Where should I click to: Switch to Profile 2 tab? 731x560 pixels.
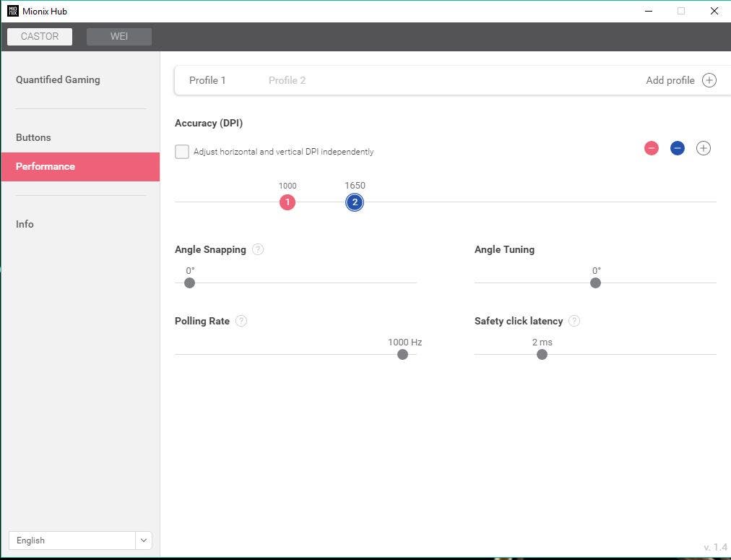click(287, 80)
